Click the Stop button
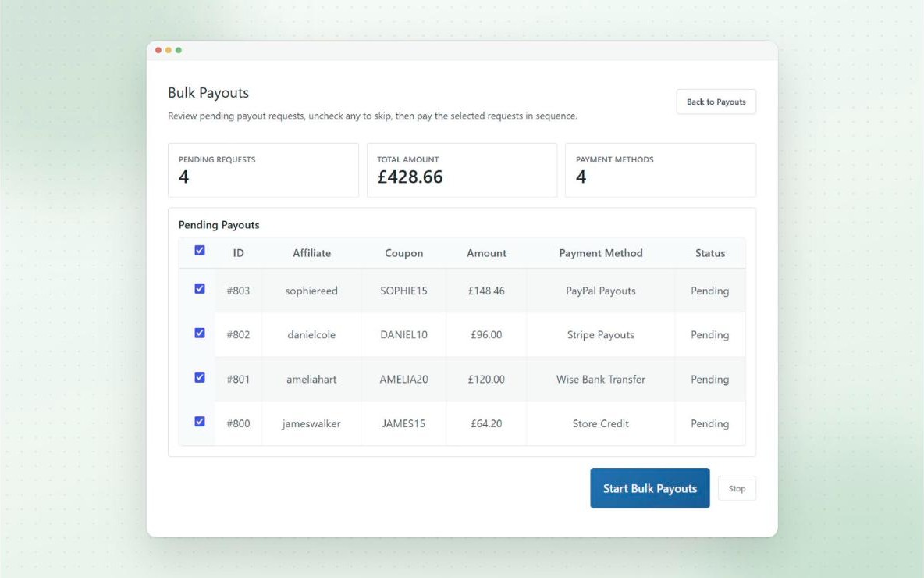Viewport: 924px width, 578px height. coord(737,488)
